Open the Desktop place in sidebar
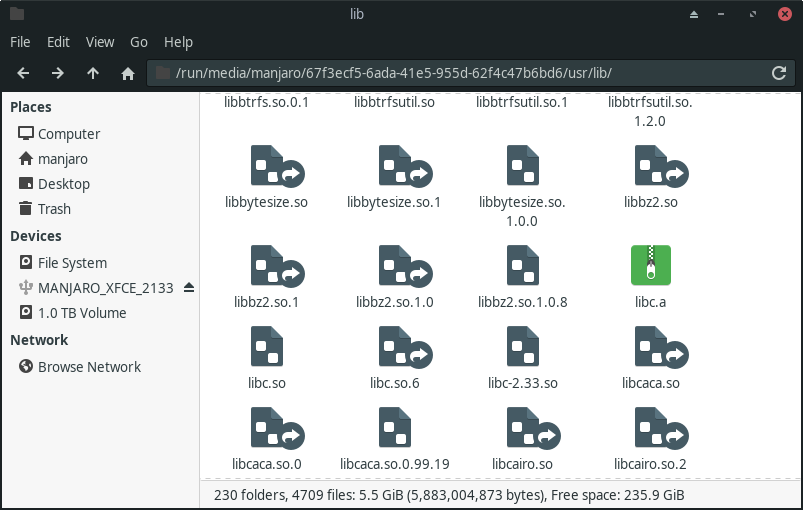803x510 pixels. coord(64,184)
